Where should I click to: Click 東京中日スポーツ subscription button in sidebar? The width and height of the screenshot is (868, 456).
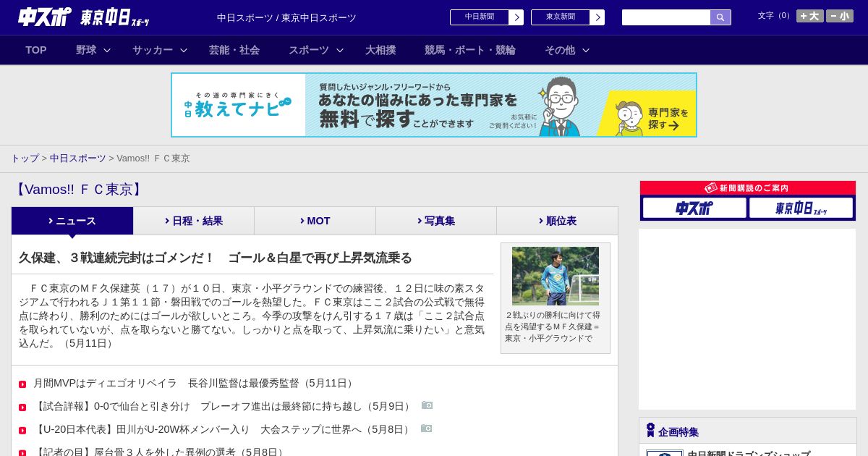coord(801,208)
